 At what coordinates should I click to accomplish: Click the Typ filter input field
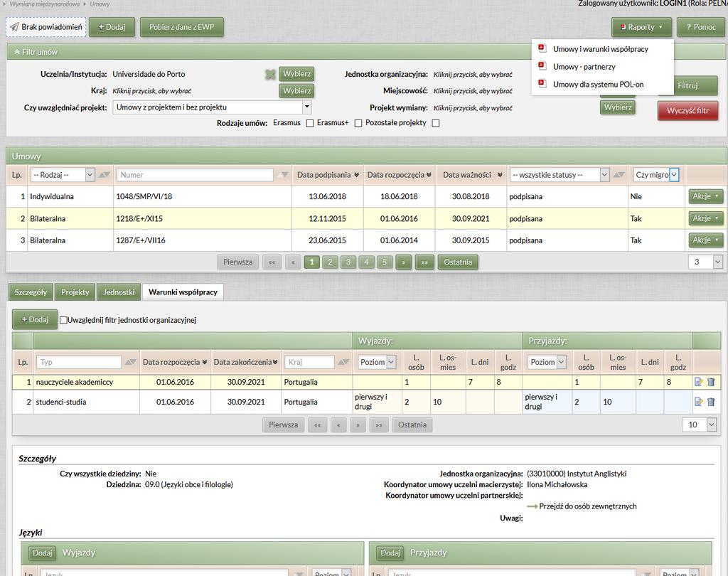(79, 362)
